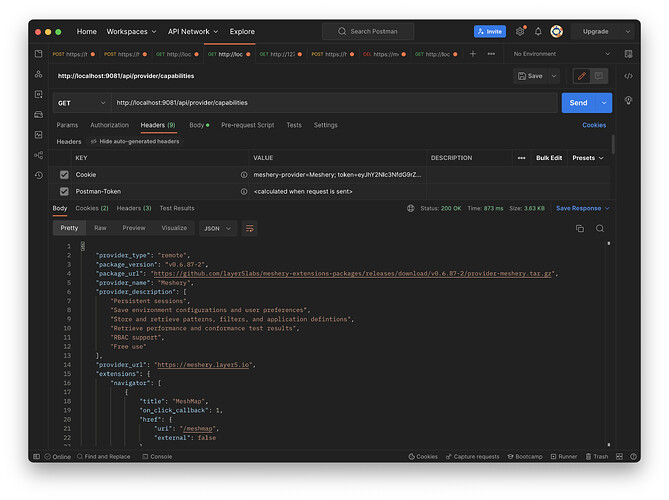Toggle two-pane view in status bar
Viewport: 669px width, 500px height.
(620, 456)
